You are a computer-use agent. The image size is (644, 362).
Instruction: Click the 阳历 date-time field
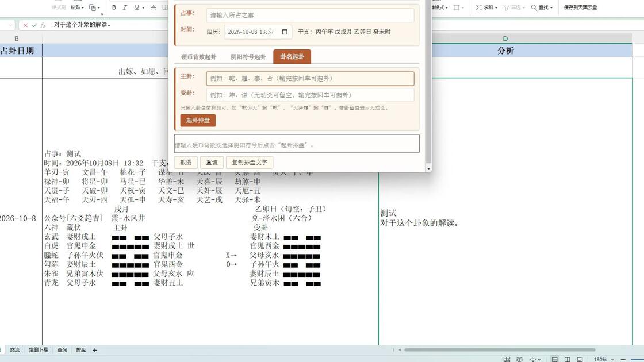coord(258,32)
